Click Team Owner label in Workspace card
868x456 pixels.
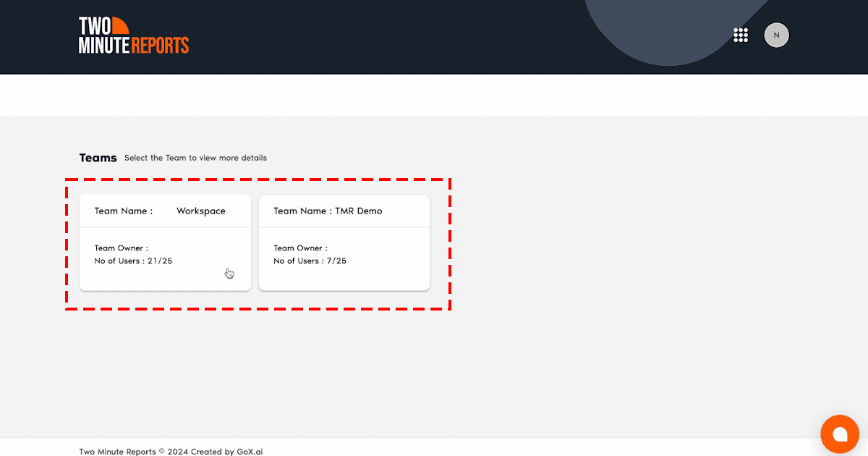point(121,248)
